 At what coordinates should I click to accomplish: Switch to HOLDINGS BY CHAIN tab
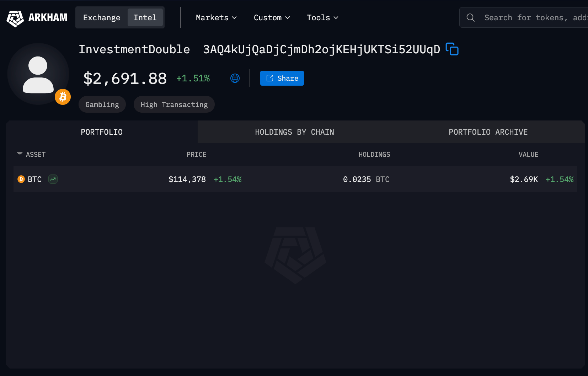point(294,132)
